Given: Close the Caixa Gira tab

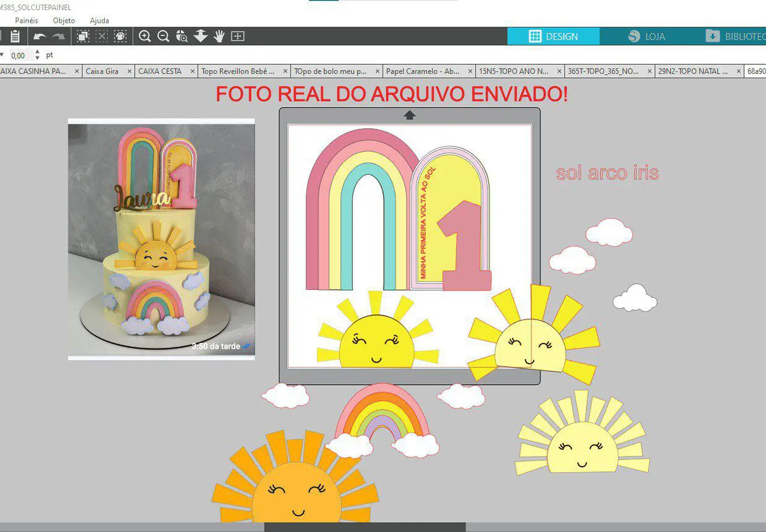Looking at the screenshot, I should 129,71.
